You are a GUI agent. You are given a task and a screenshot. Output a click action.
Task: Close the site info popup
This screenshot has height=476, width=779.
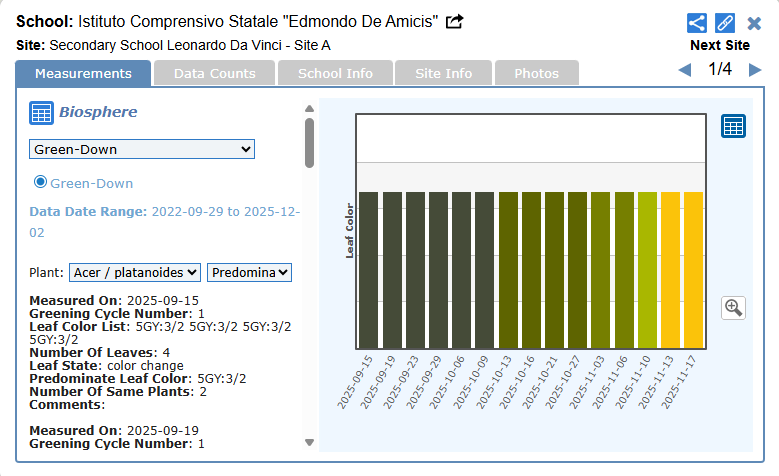click(754, 23)
